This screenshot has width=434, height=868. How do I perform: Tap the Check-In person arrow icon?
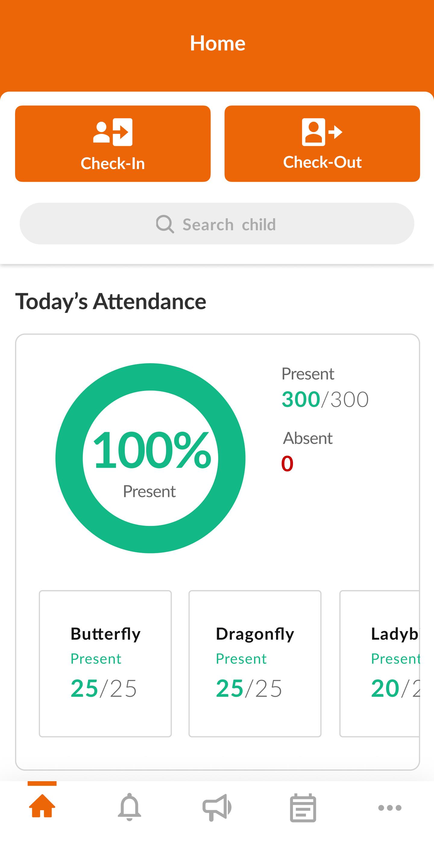112,132
